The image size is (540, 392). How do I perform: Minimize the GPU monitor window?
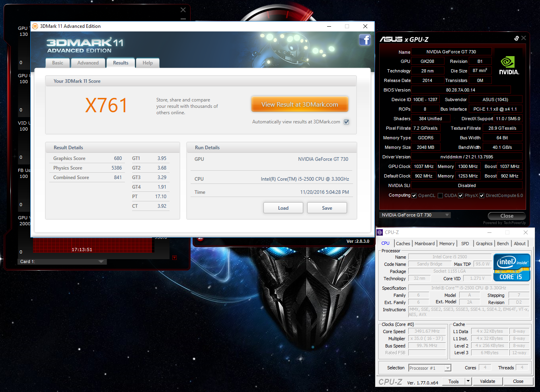183,19
